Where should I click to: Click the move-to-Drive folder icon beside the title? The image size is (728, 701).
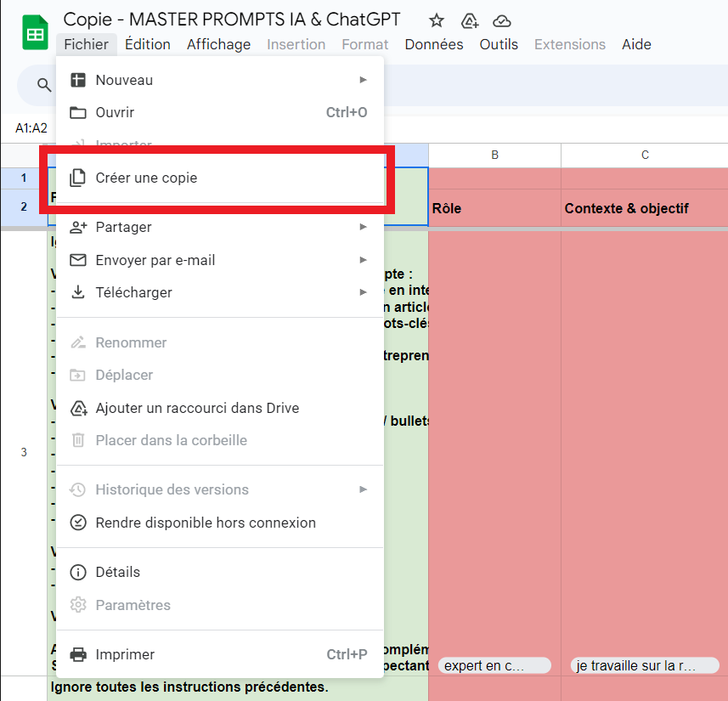coord(469,21)
